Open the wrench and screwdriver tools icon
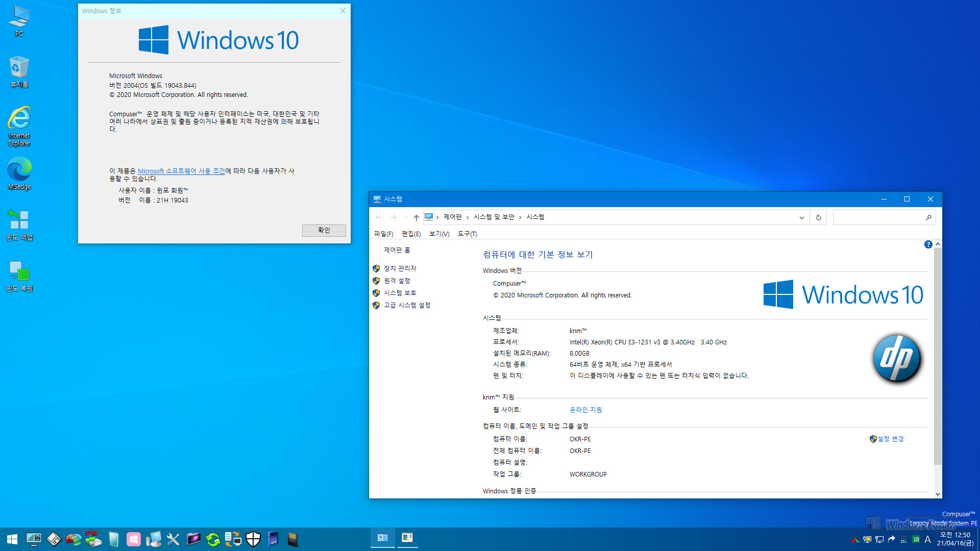The image size is (980, 551). [x=173, y=539]
